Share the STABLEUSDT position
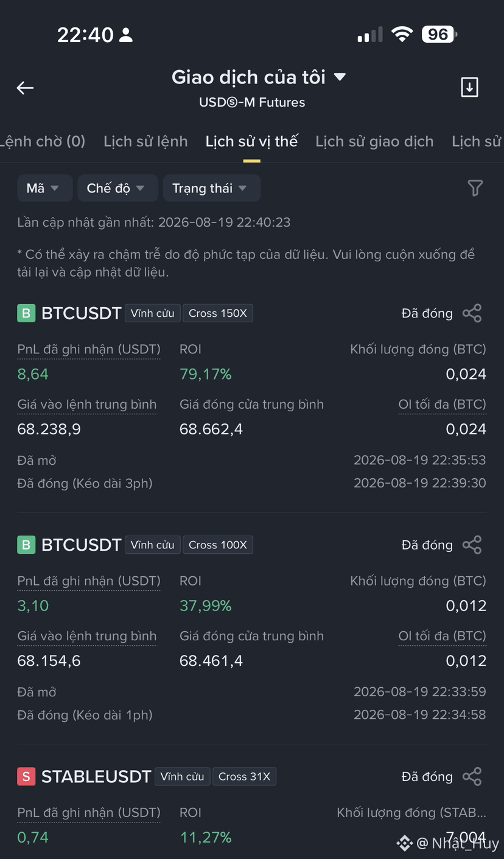 [x=472, y=776]
